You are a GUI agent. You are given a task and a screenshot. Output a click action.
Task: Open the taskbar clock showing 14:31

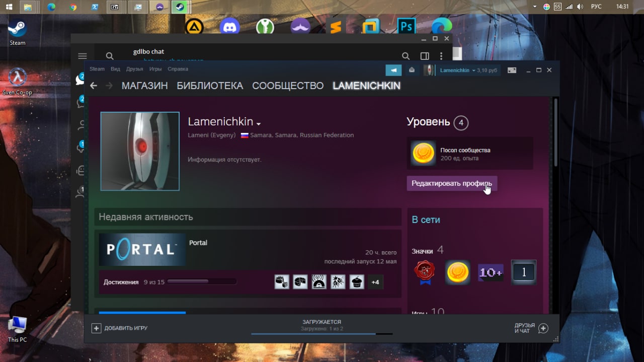point(622,7)
